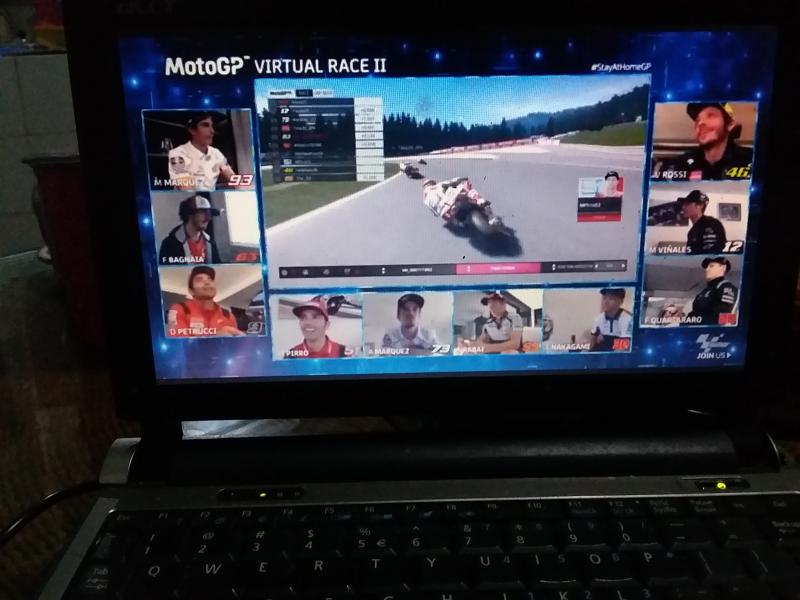Select Rabat webcam feed

(x=497, y=322)
